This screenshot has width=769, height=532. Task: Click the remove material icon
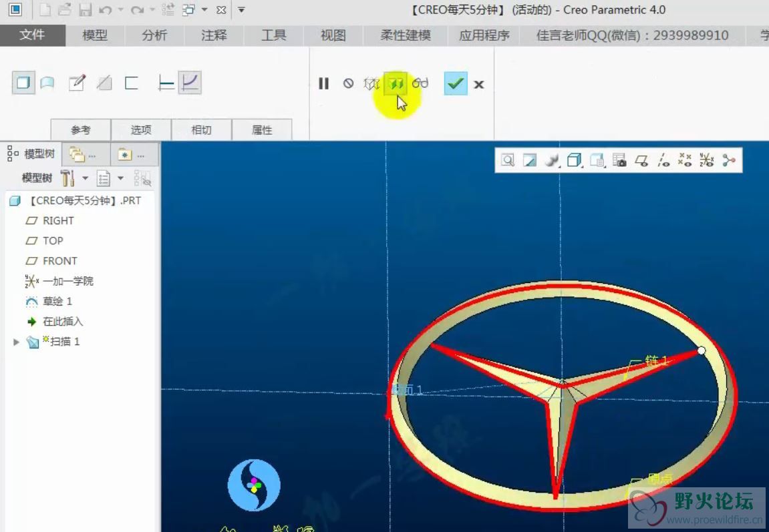click(104, 83)
